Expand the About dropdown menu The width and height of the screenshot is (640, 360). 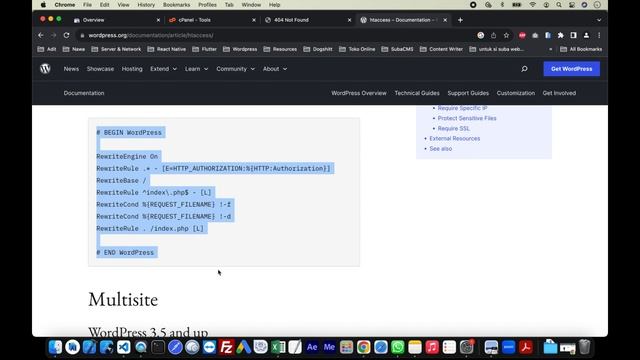[x=275, y=69]
